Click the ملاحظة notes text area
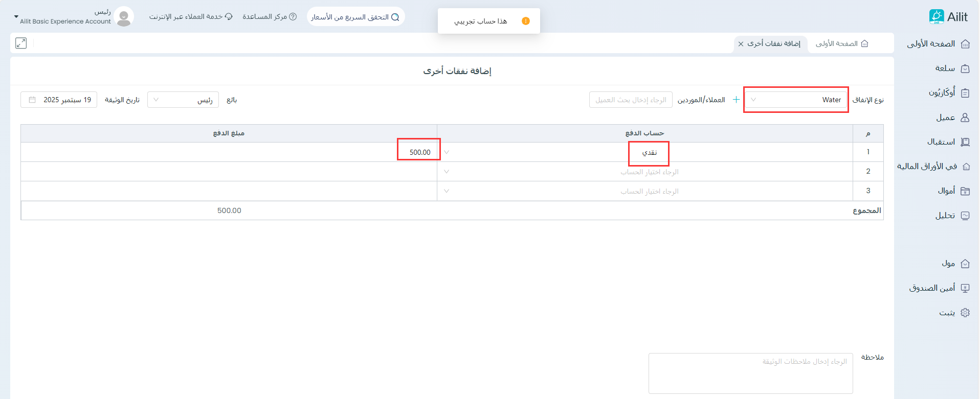Viewport: 980px width, 399px height. pyautogui.click(x=750, y=373)
